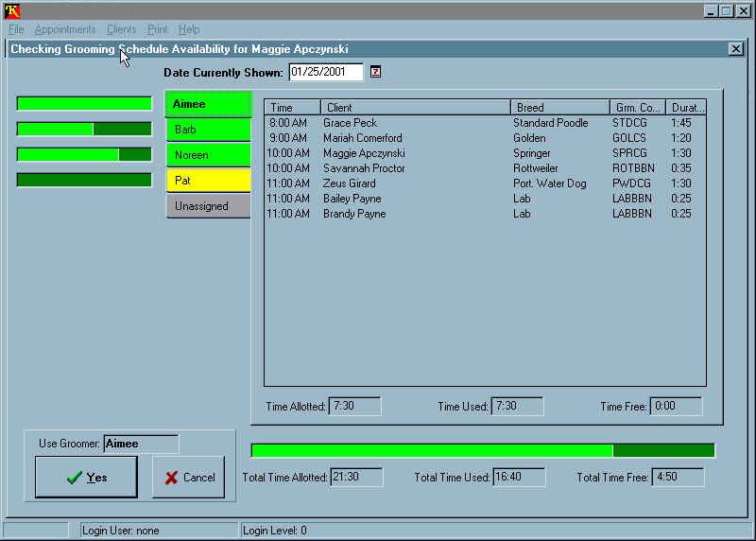Select the Savannah Proctor appointment row
Viewport: 756px width, 541px height.
(485, 168)
